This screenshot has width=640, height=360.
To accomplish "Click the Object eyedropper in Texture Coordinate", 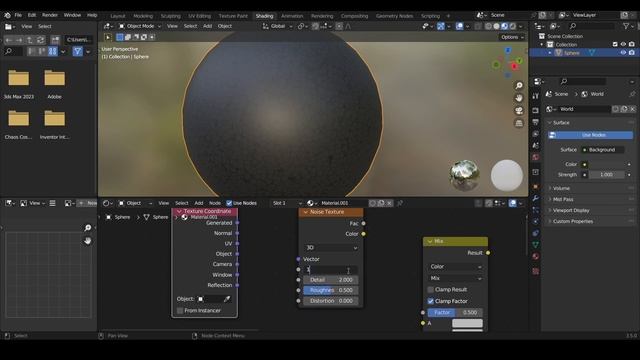I will pos(227,299).
